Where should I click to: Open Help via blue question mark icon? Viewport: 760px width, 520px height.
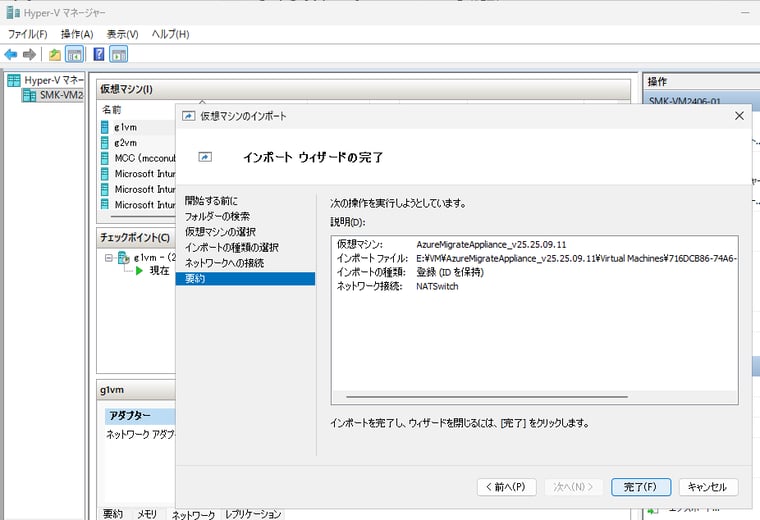point(99,54)
